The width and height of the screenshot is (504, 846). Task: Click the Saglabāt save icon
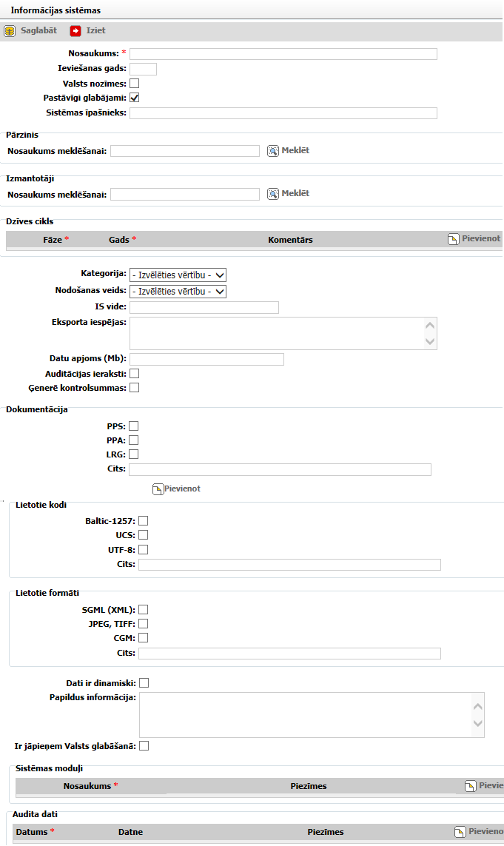pyautogui.click(x=10, y=31)
